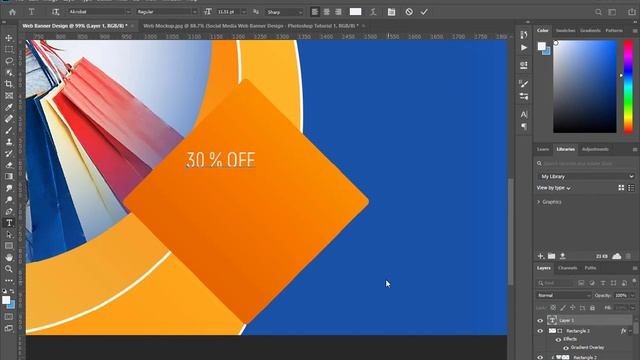Select the Move tool

click(x=9, y=38)
